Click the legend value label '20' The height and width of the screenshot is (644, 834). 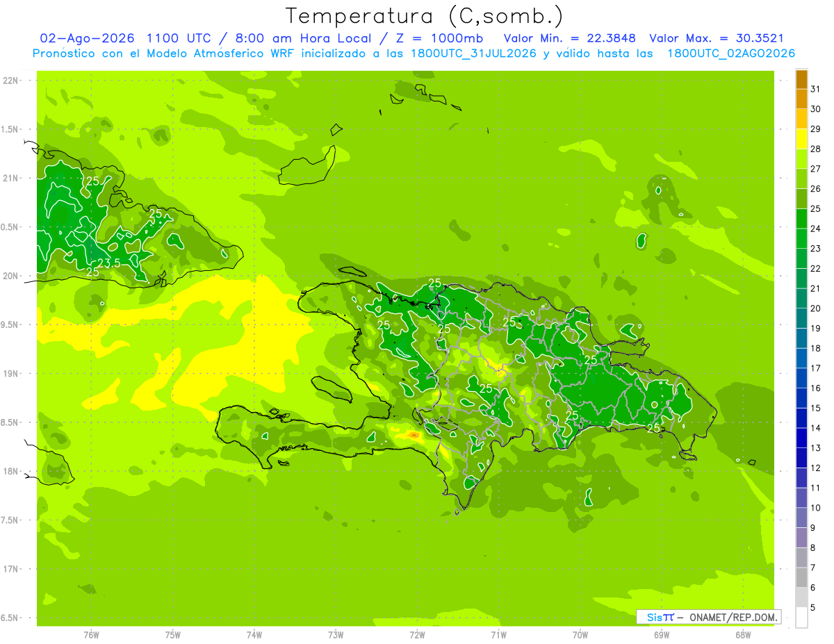[816, 308]
